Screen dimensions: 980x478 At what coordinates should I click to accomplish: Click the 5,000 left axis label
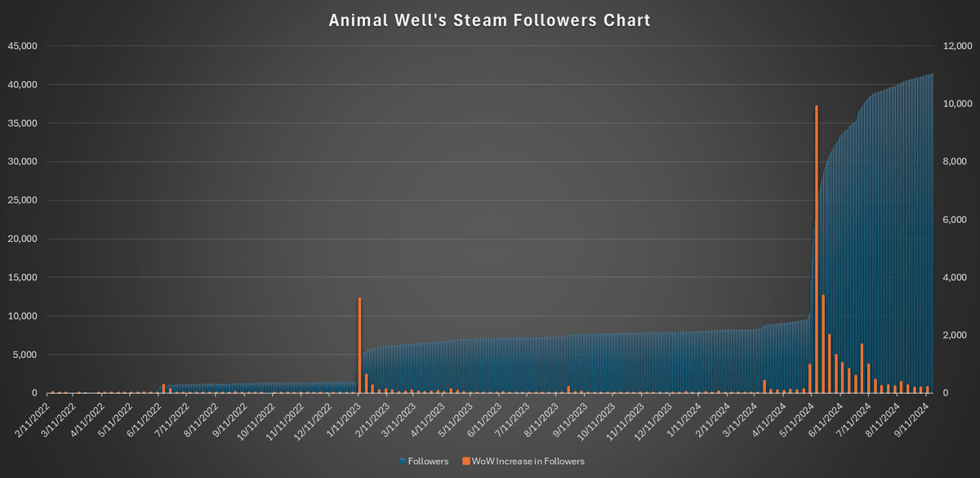(24, 355)
